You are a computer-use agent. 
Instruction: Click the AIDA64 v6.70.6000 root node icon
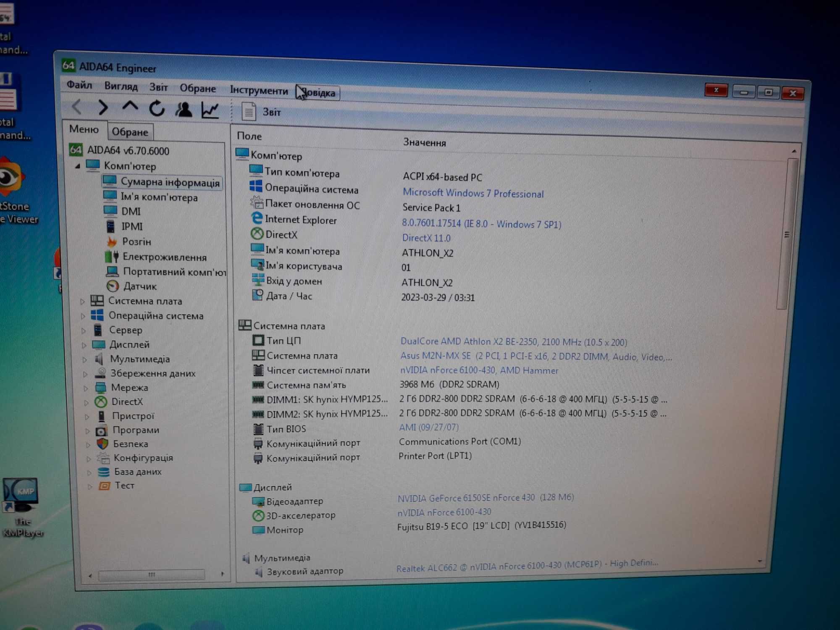coord(76,150)
